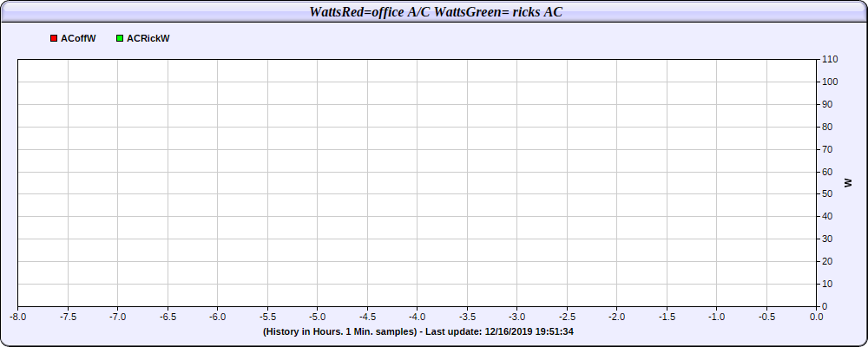Click x-axis label -7.0

117,318
